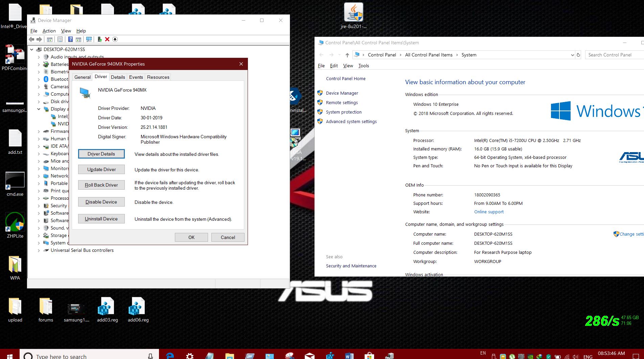
Task: Open the Edit menu in Control Panel
Action: pos(334,66)
